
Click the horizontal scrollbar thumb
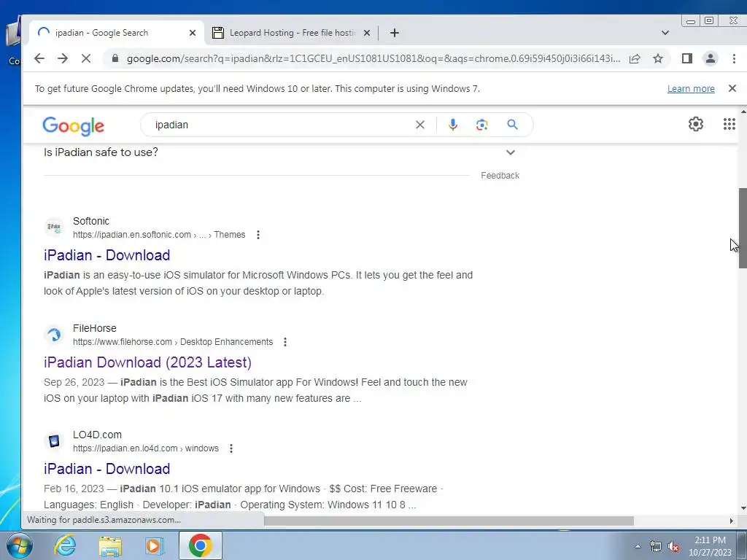449,521
